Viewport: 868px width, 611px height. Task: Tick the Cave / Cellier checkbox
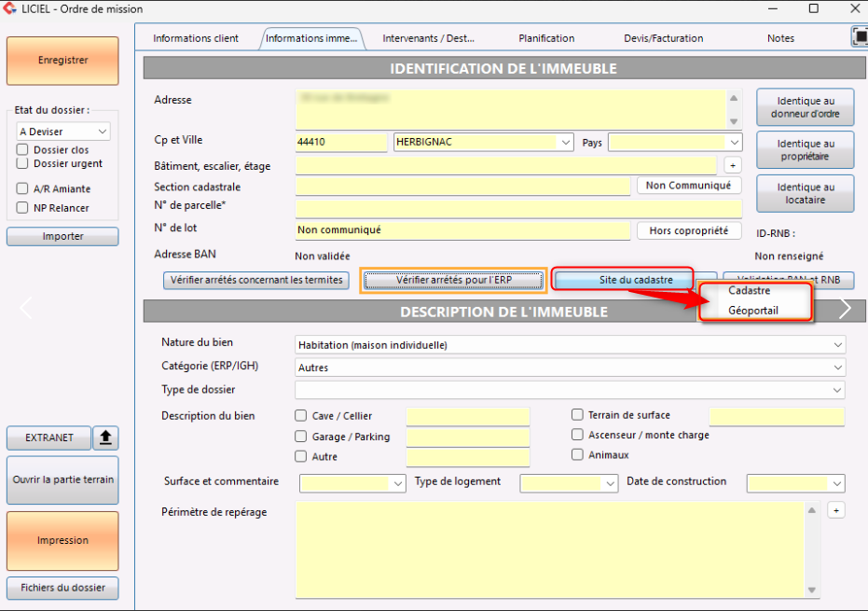click(301, 416)
